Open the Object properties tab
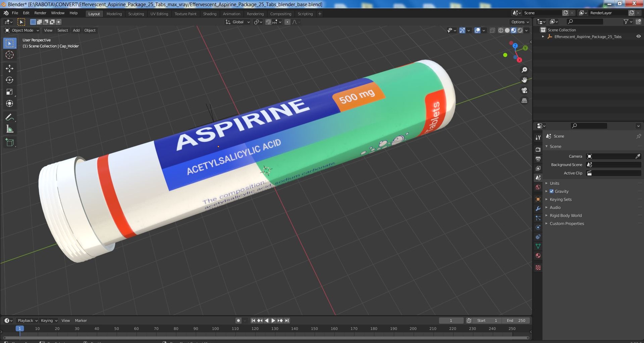The width and height of the screenshot is (644, 343). click(538, 199)
